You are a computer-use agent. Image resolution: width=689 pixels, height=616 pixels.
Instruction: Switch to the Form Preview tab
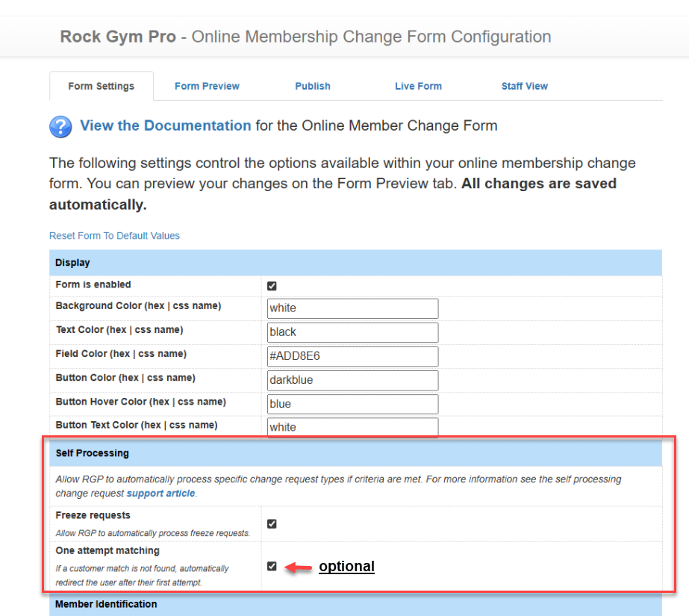207,86
